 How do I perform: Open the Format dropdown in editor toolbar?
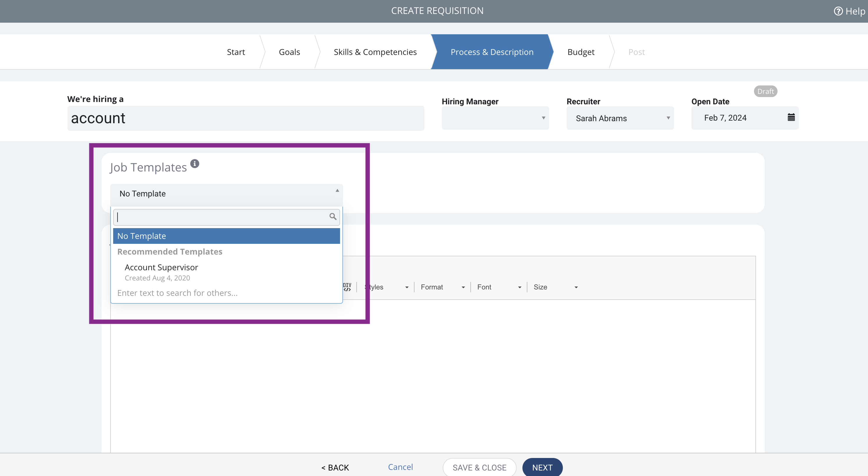pos(443,287)
